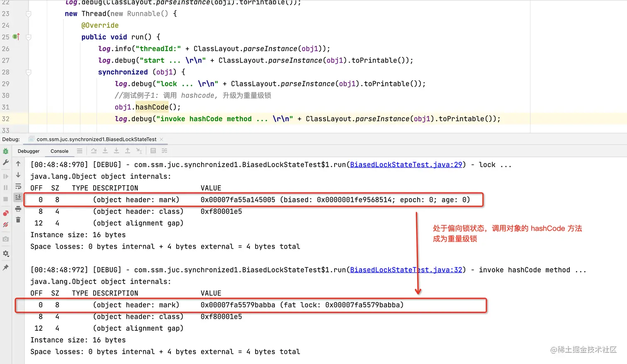Close the BiasedLockStateTest debug session tab
The width and height of the screenshot is (627, 364).
161,139
